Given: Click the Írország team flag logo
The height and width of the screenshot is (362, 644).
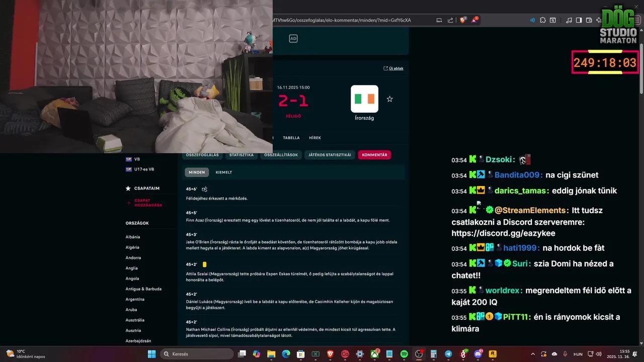Looking at the screenshot, I should [364, 99].
